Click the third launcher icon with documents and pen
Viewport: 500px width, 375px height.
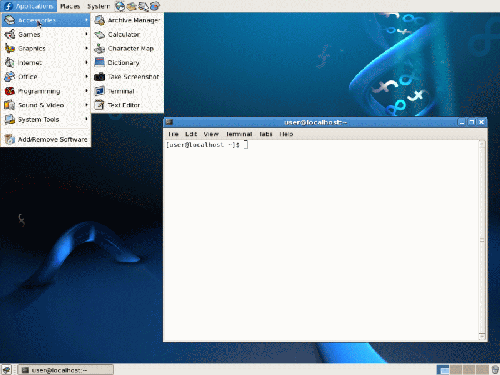143,6
